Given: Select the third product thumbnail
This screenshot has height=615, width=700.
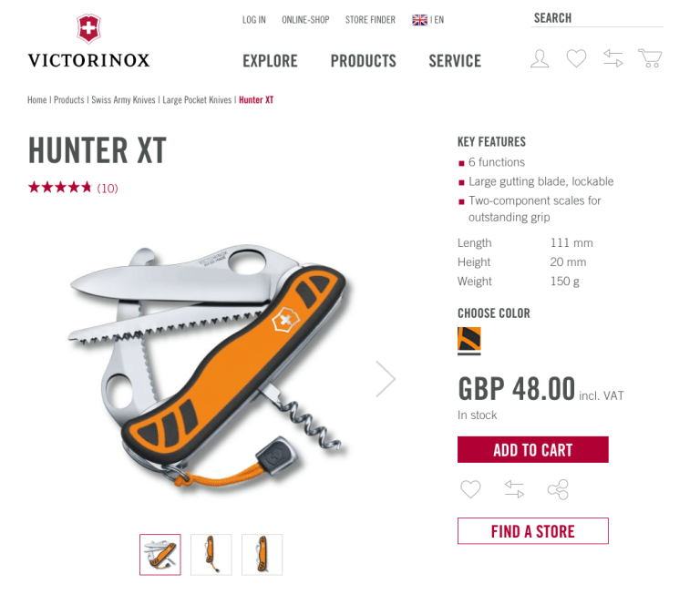Looking at the screenshot, I should point(262,555).
